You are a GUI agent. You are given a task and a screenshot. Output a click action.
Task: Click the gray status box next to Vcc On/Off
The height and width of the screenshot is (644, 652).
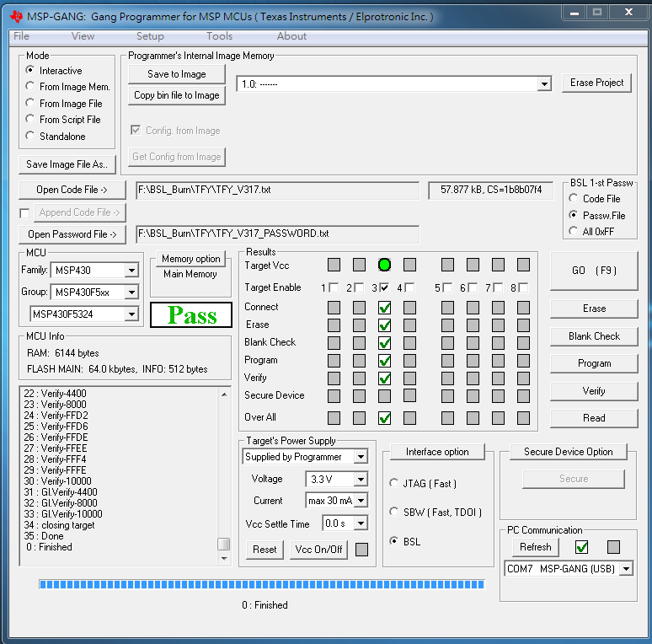coord(361,549)
